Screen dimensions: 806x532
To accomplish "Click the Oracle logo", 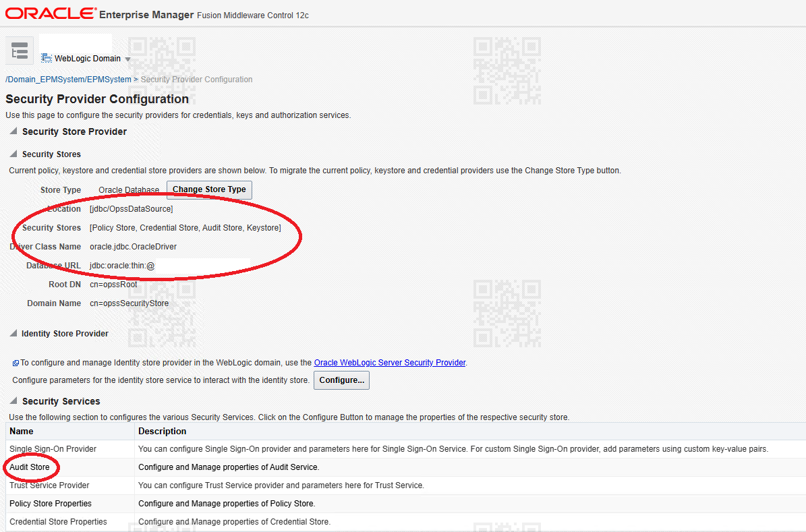I will click(x=51, y=14).
